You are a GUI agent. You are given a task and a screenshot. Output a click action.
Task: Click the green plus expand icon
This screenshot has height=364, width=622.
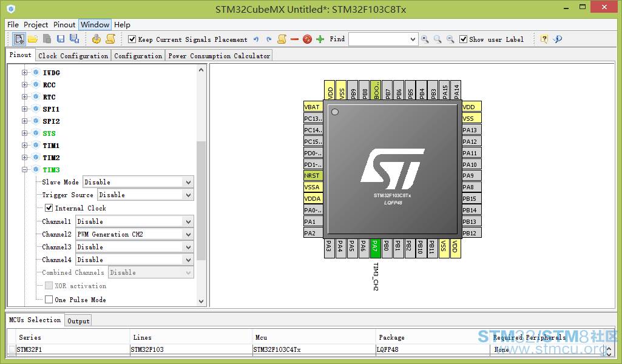[x=320, y=39]
